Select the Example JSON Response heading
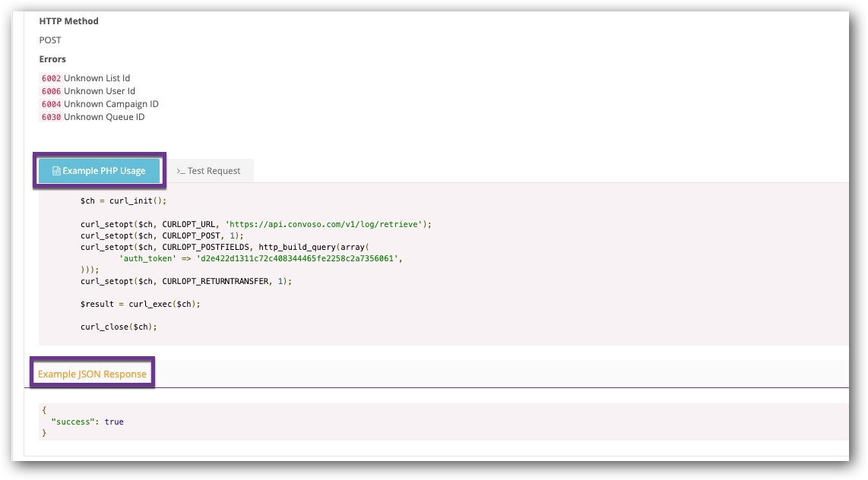Screen dimensions: 868x480 click(x=92, y=374)
